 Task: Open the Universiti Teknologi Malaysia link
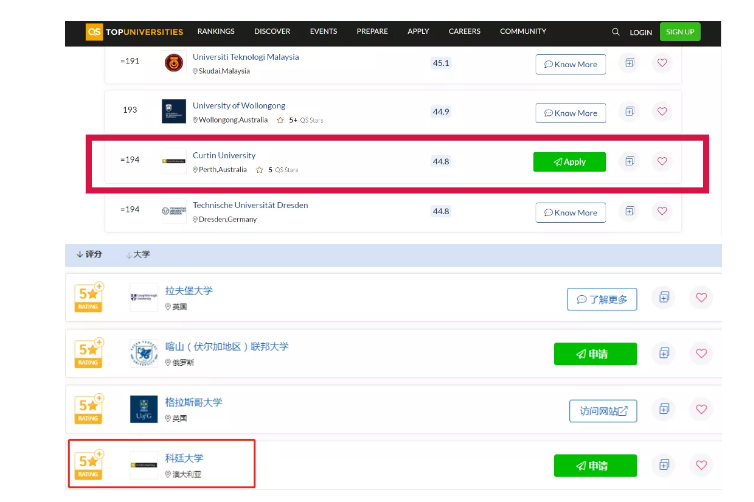[x=246, y=57]
